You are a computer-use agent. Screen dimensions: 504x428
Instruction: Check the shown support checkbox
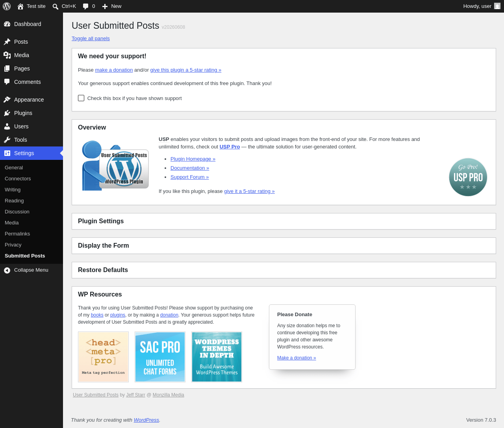click(x=81, y=98)
